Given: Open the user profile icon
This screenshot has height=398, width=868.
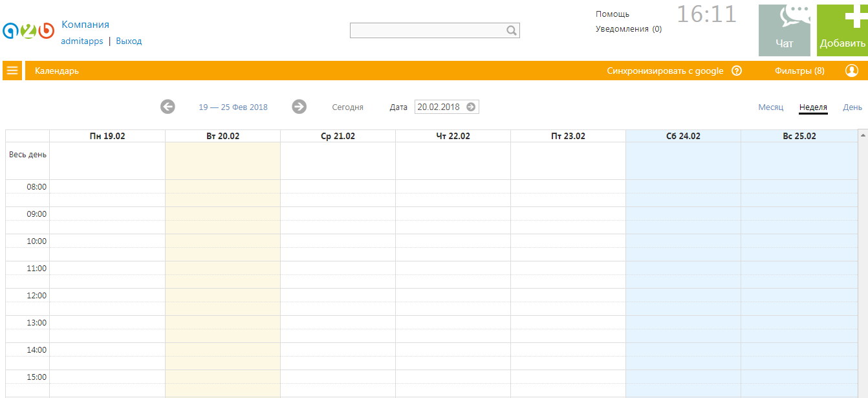Looking at the screenshot, I should [851, 71].
